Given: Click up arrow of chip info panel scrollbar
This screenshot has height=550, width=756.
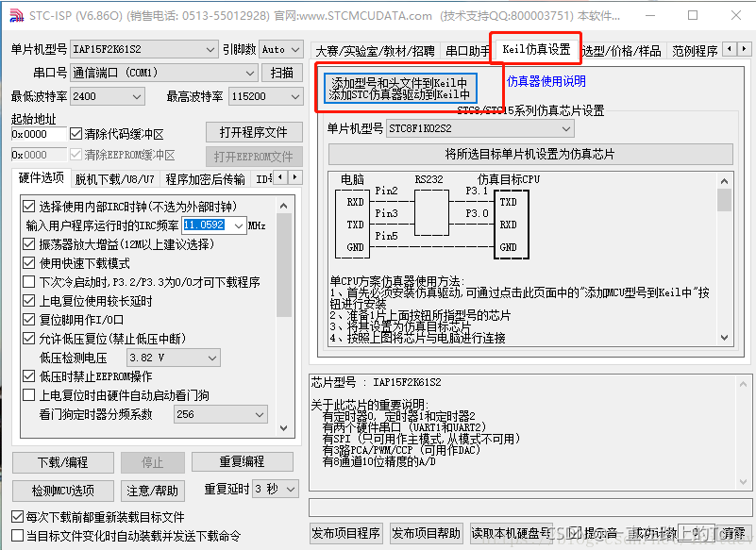Looking at the screenshot, I should (743, 384).
